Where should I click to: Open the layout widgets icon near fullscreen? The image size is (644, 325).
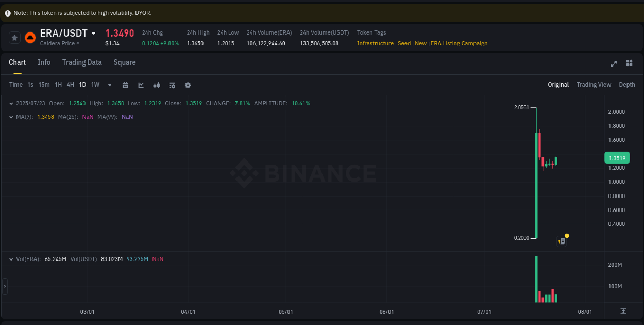pos(629,63)
